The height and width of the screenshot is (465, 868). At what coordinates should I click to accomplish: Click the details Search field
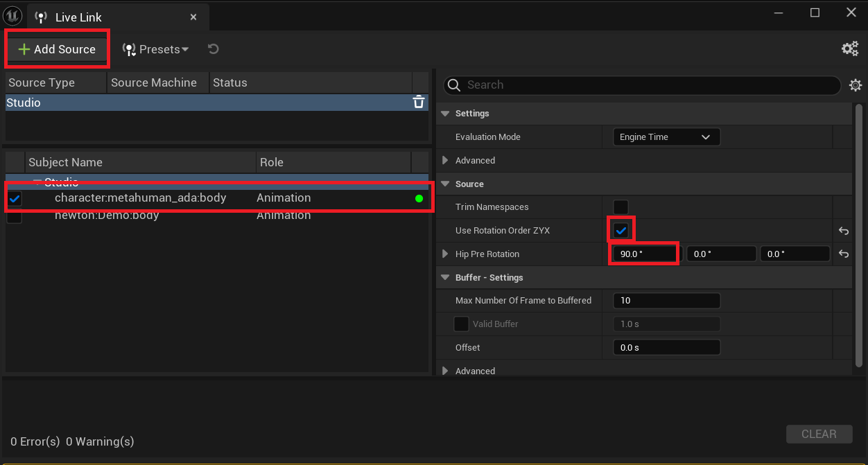point(642,85)
